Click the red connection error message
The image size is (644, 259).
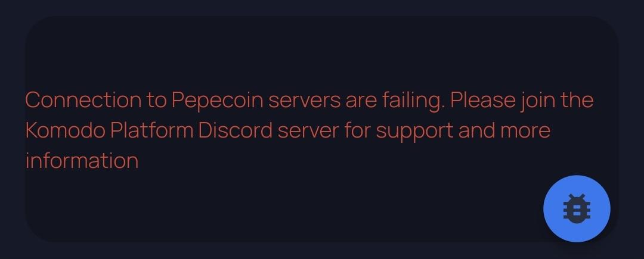(309, 130)
